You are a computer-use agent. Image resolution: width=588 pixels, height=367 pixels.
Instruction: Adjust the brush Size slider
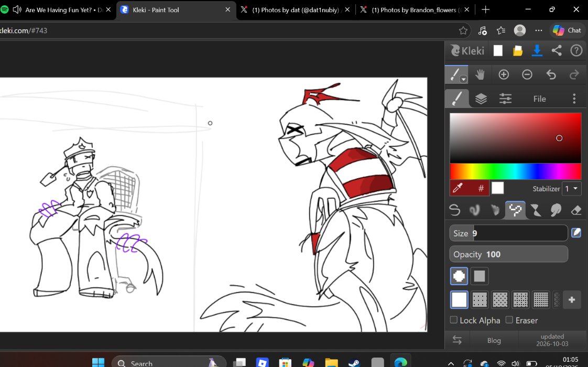click(x=508, y=233)
